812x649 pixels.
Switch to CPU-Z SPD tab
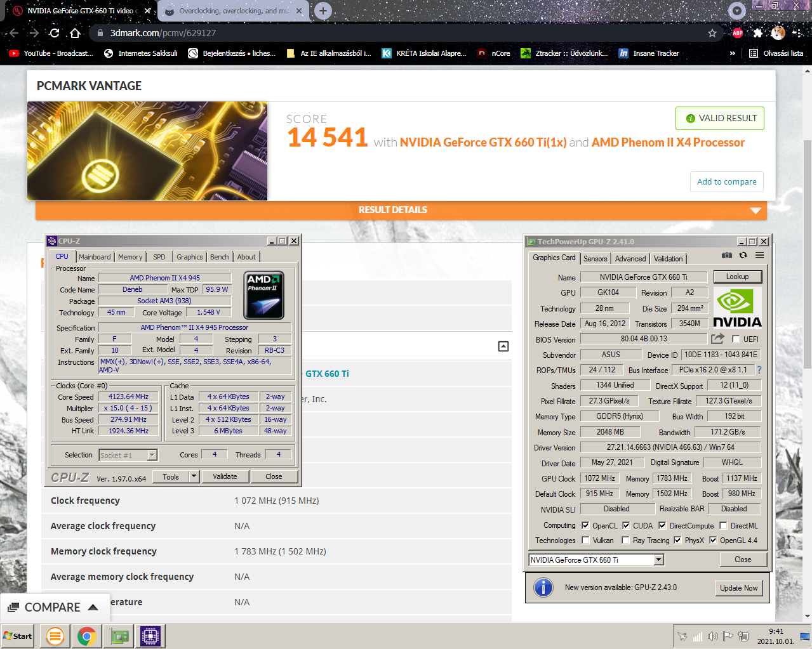point(159,257)
